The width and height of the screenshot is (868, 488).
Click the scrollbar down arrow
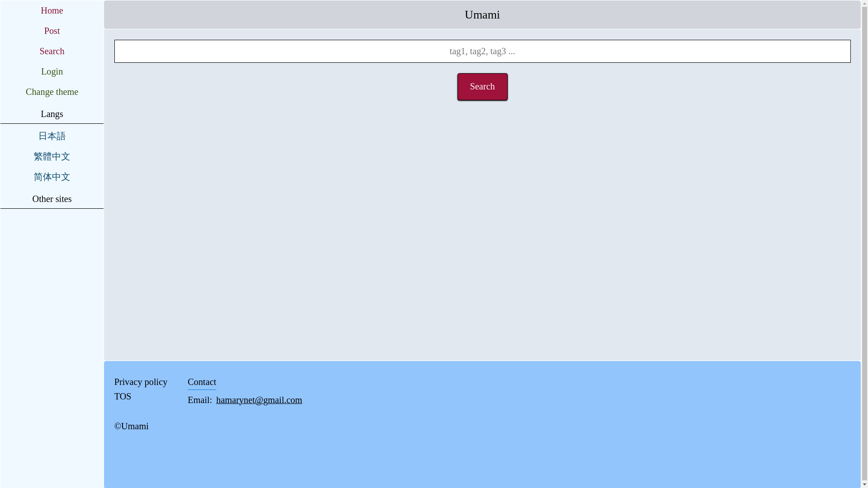(x=864, y=484)
